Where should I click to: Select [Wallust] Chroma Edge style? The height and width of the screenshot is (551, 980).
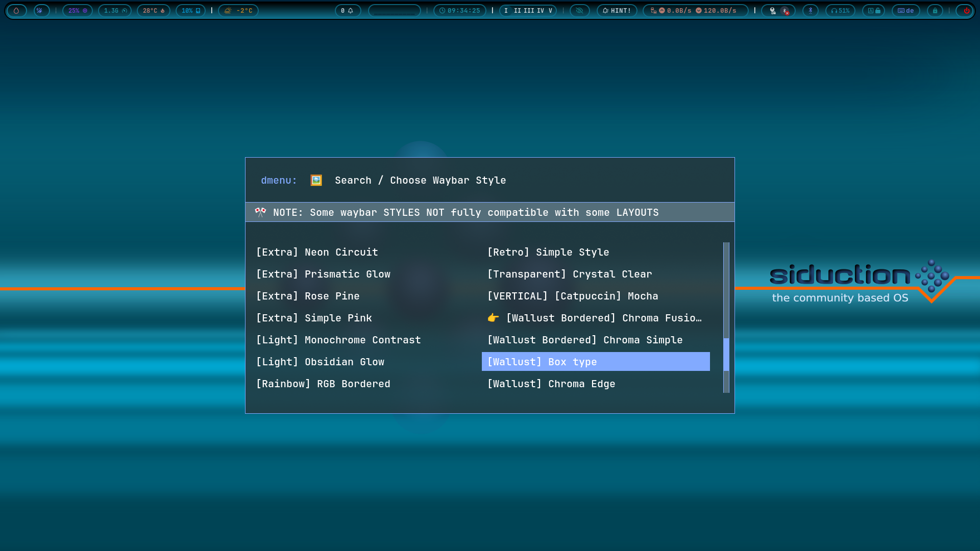[x=551, y=384]
